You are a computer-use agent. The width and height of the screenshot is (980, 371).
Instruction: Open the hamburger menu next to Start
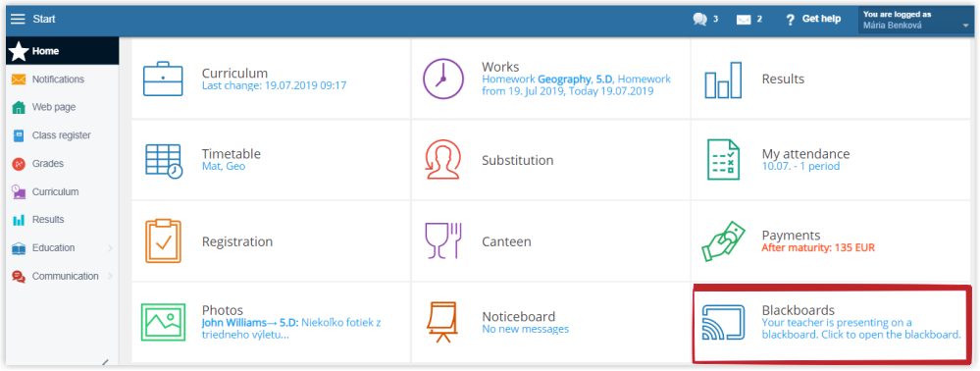pos(18,19)
